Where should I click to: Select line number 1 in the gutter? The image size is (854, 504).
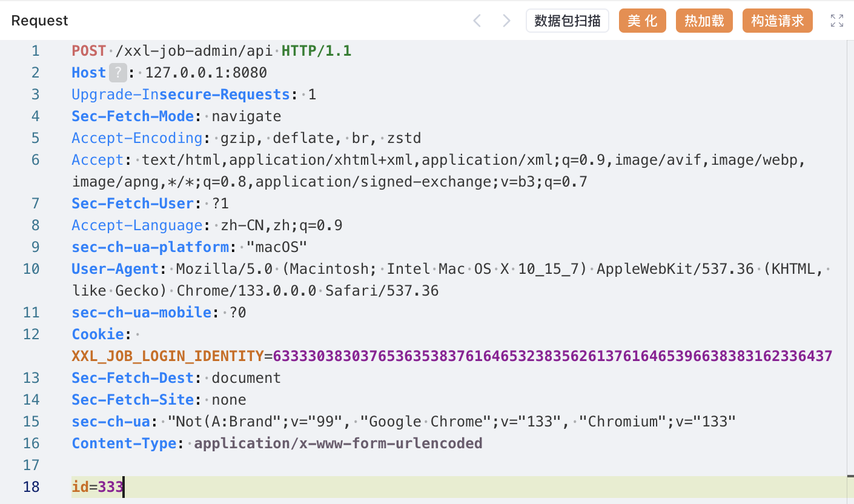click(35, 51)
